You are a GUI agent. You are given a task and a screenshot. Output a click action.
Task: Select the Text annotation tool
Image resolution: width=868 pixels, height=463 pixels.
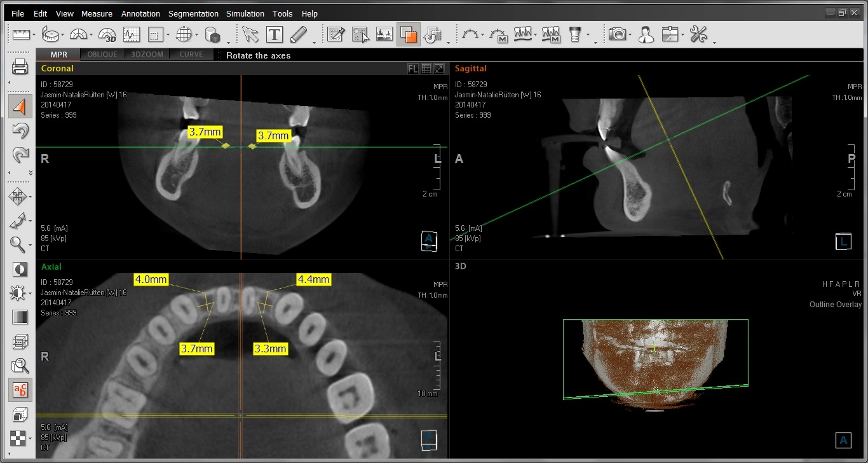[275, 34]
